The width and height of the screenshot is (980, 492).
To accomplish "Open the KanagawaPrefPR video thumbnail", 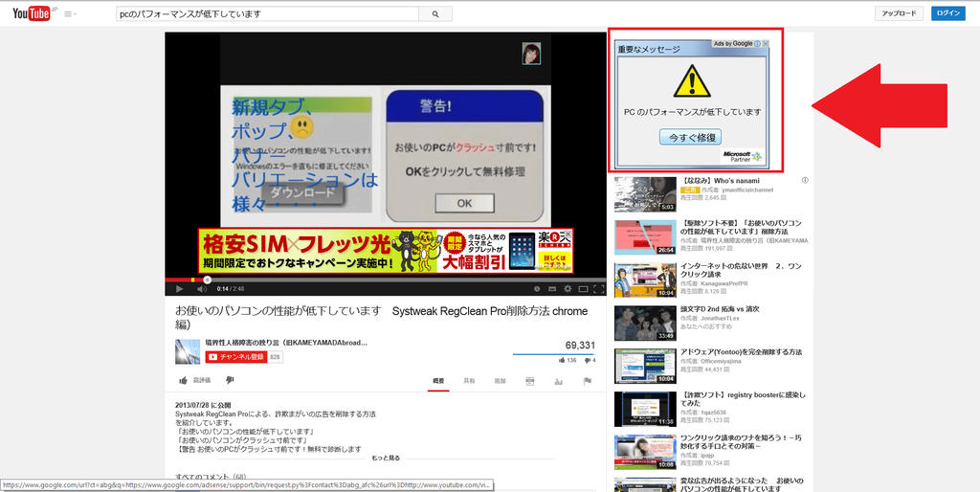I will (x=645, y=280).
